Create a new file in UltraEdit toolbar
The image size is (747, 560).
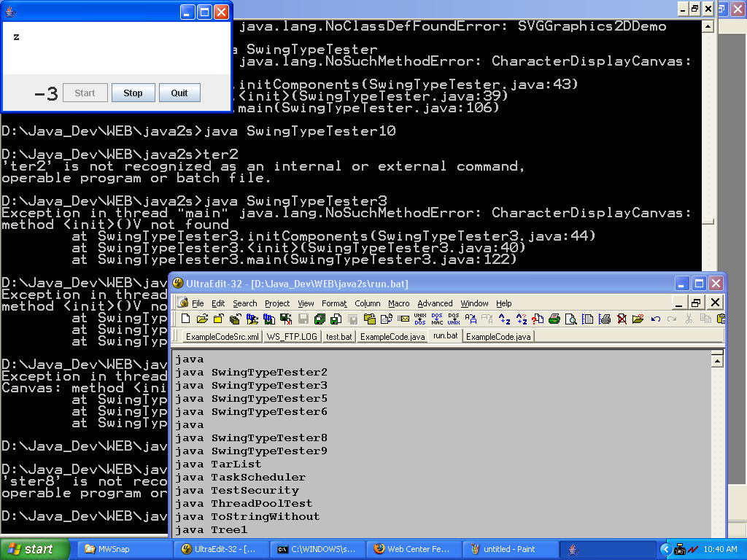185,319
